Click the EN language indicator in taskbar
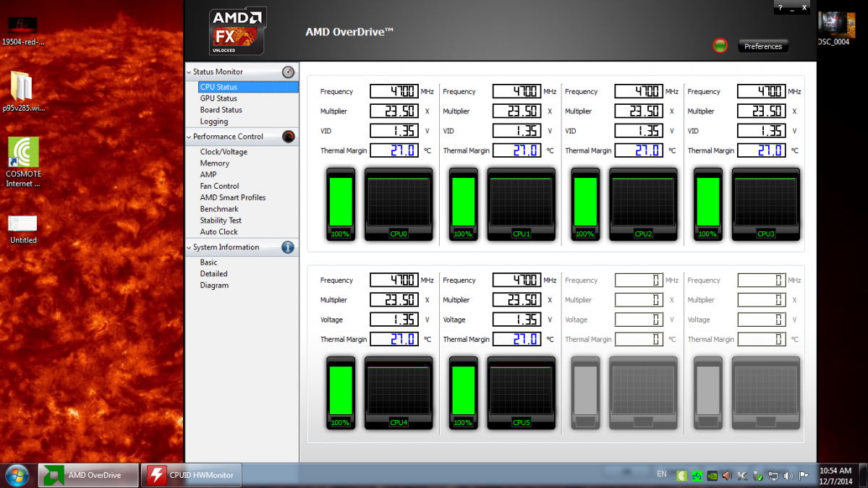Screen dimensions: 868x488 [x=662, y=474]
